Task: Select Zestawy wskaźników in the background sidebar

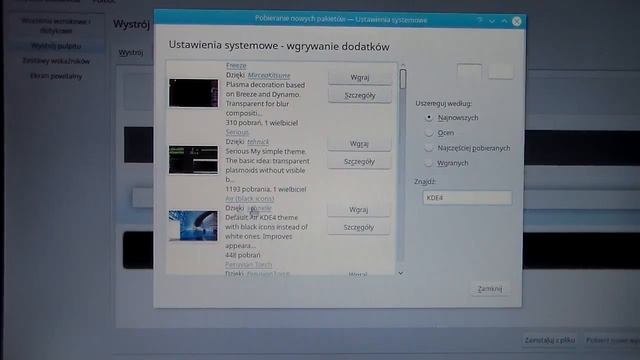Action: tap(56, 61)
